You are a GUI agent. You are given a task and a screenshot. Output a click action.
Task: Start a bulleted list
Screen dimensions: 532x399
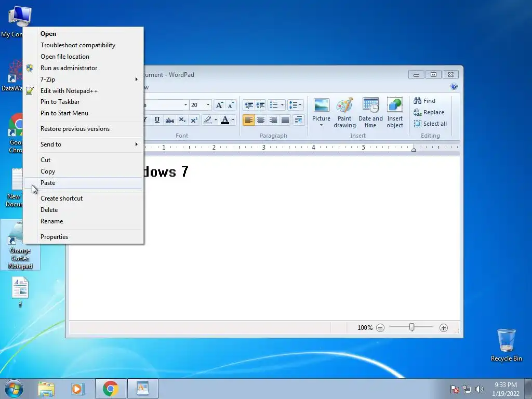(274, 105)
